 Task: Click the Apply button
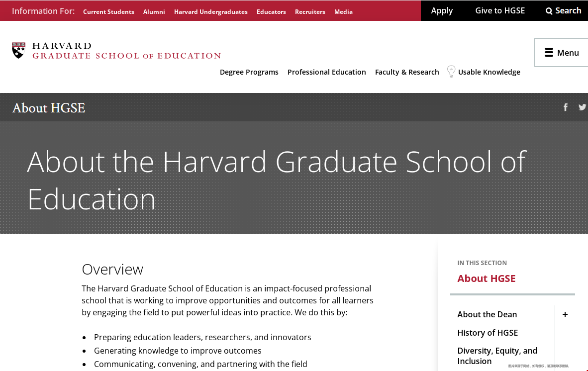tap(442, 11)
